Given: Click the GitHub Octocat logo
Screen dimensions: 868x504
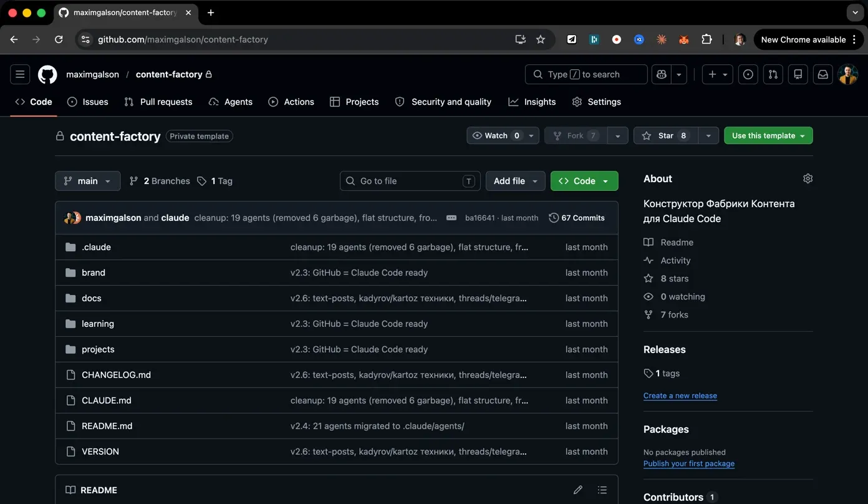Looking at the screenshot, I should point(47,74).
